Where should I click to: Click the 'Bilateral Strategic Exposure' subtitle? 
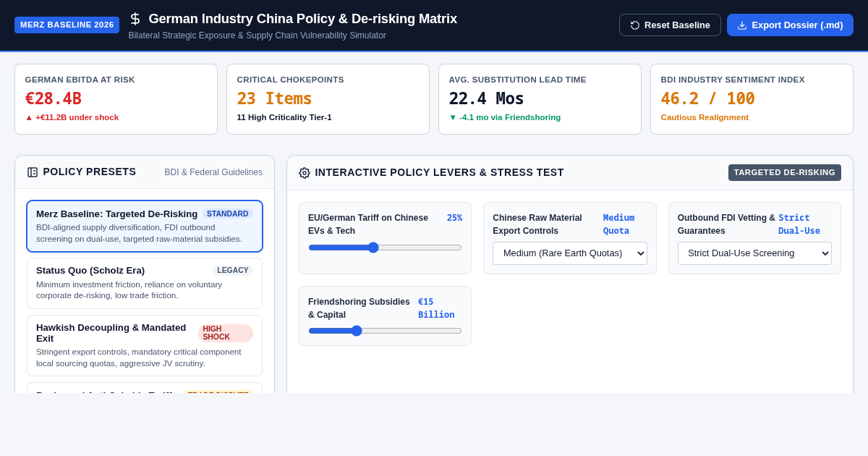click(257, 35)
